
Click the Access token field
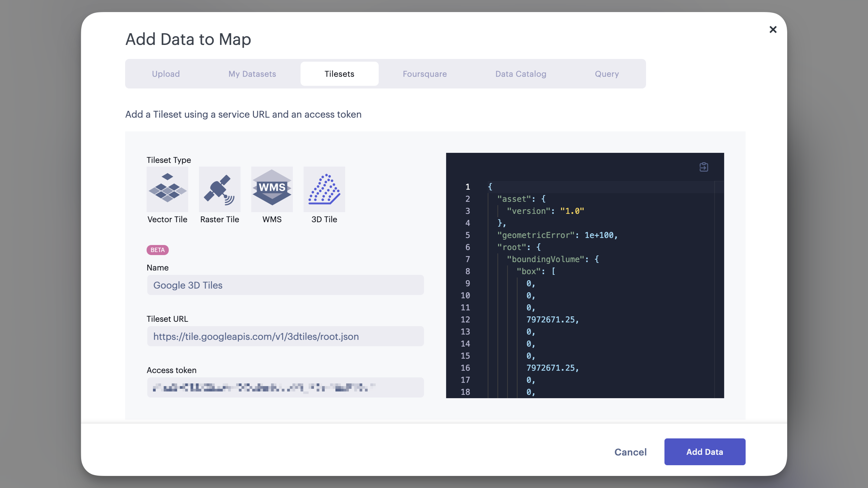tap(285, 387)
